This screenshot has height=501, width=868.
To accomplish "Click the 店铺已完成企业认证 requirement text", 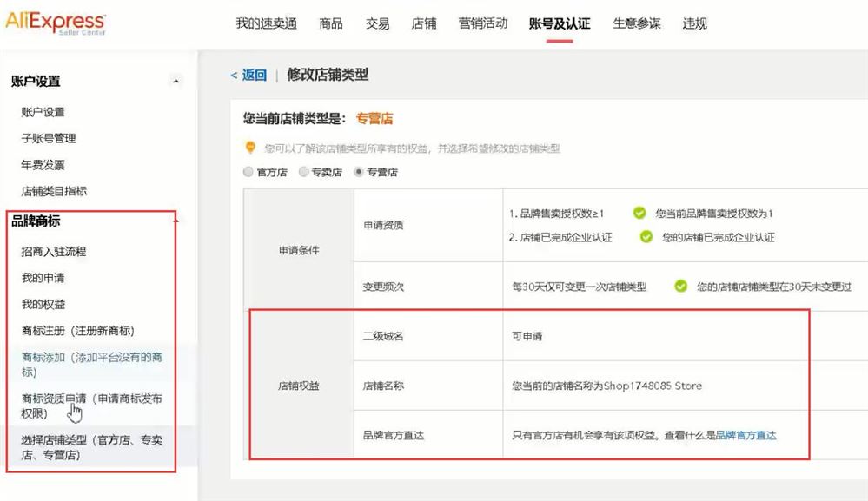I will pyautogui.click(x=560, y=237).
